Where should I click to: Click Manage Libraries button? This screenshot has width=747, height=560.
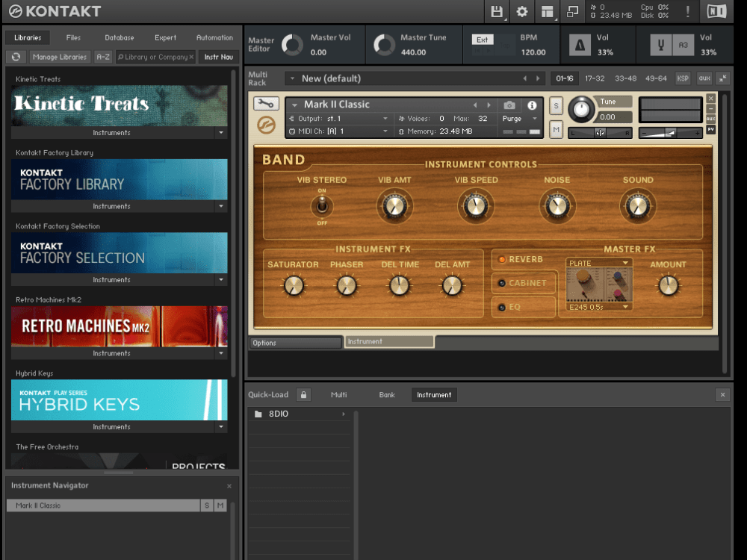[60, 57]
